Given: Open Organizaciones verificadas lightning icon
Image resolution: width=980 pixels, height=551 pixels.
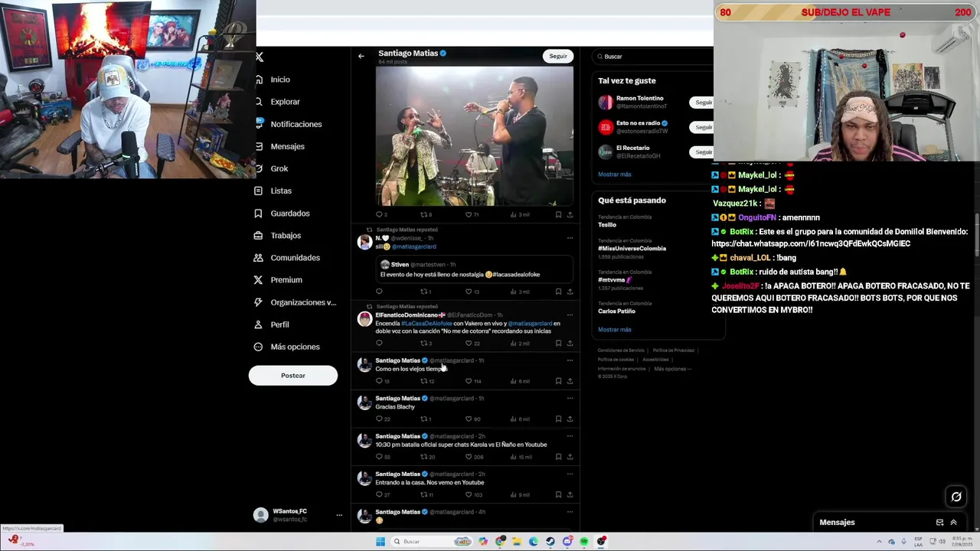Looking at the screenshot, I should [x=259, y=302].
